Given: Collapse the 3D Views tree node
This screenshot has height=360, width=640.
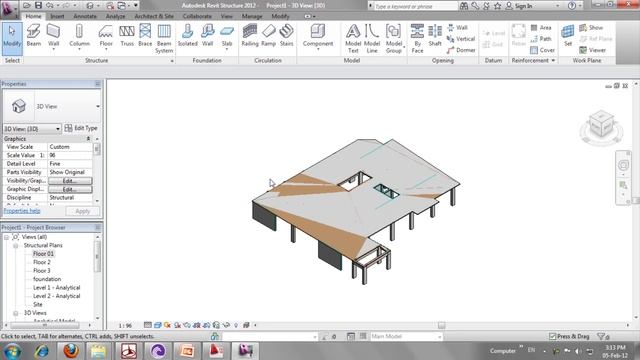Looking at the screenshot, I should [16, 313].
